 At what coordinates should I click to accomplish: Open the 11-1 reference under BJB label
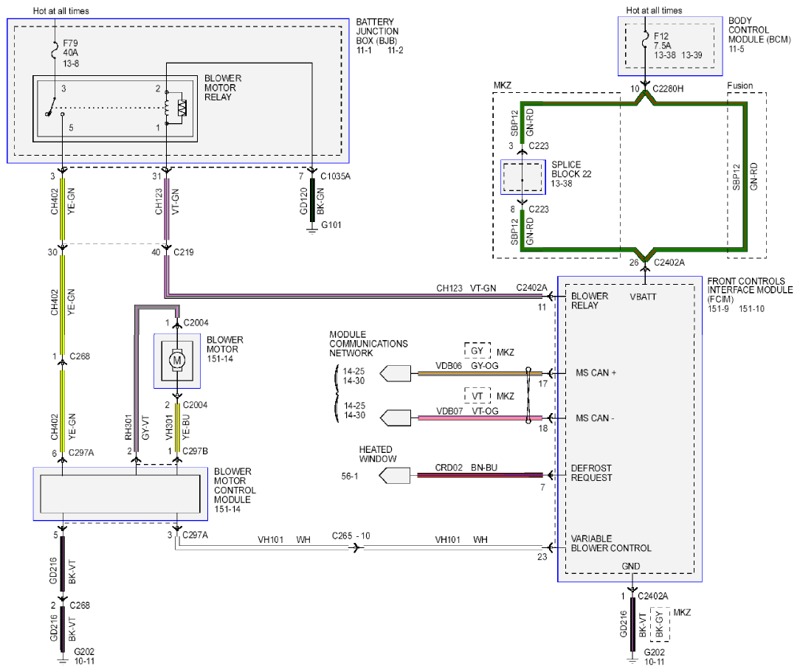click(364, 50)
